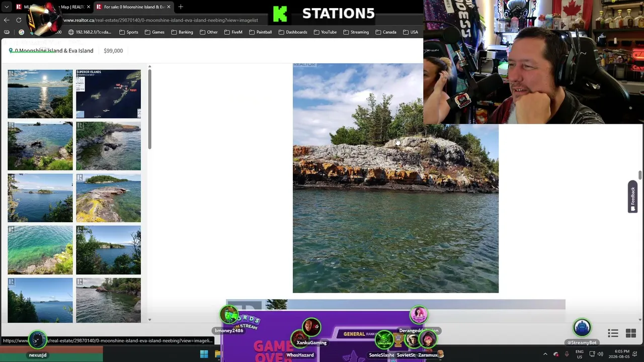Screen dimensions: 644x362
Task: Open the Banking bookmarks folder
Action: click(x=182, y=32)
